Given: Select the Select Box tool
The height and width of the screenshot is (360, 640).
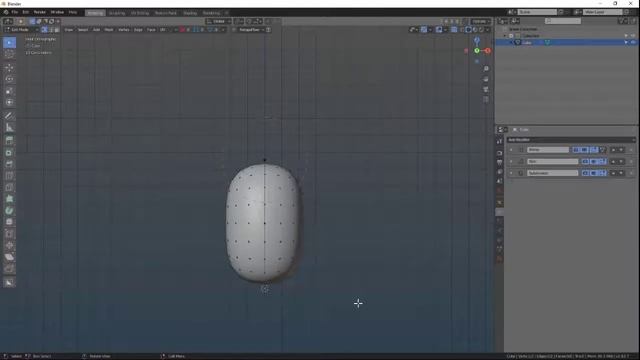Looking at the screenshot, I should [x=9, y=42].
